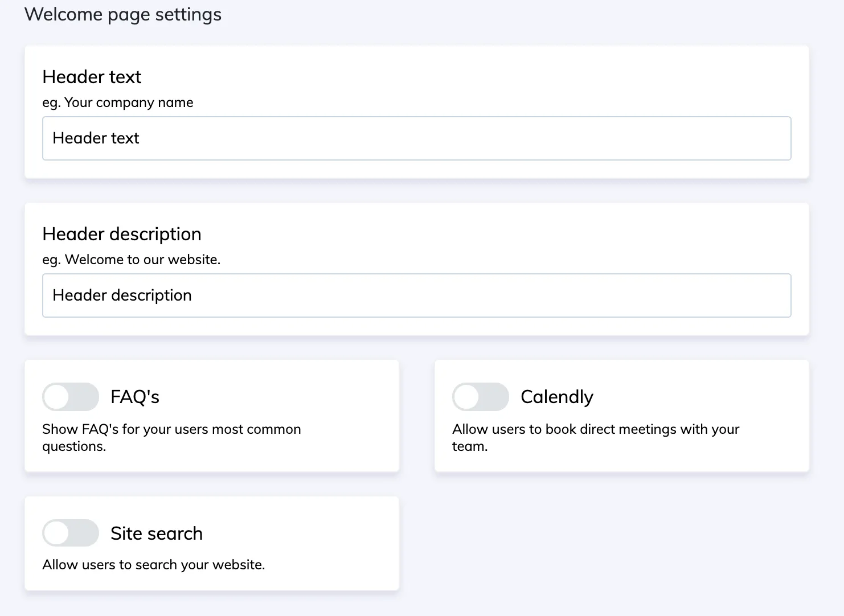The width and height of the screenshot is (844, 616).
Task: Click the "Header description" card title
Action: coord(122,234)
